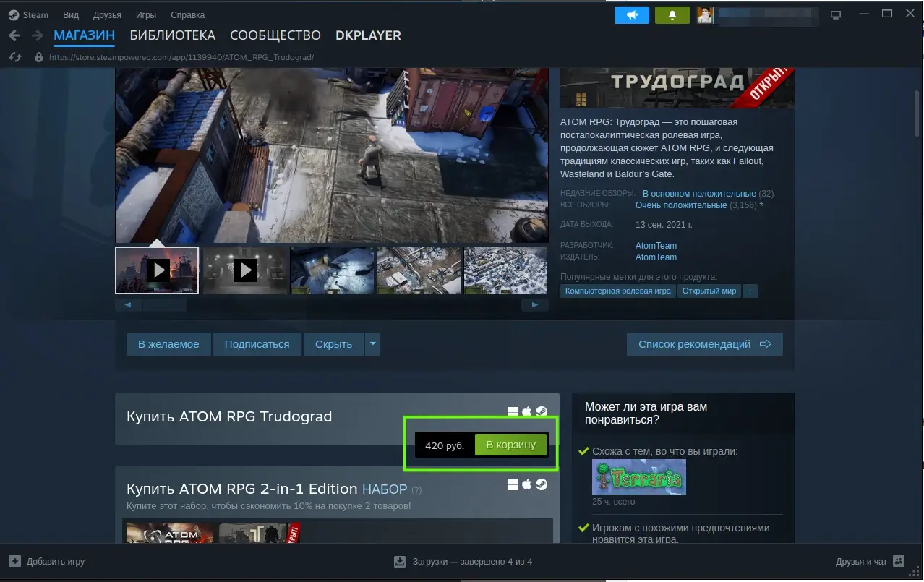Add Trudograd to cart with В корзину
Screen dimensions: 924x582
510,445
